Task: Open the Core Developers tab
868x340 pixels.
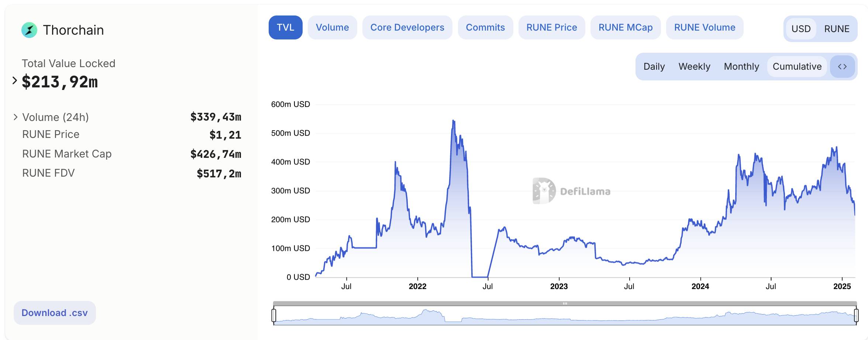Action: 407,27
